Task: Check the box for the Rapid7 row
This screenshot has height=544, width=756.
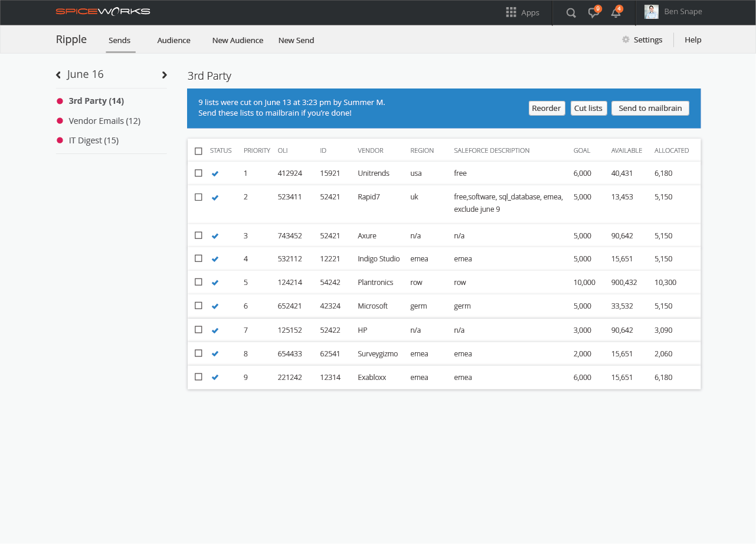Action: [198, 196]
